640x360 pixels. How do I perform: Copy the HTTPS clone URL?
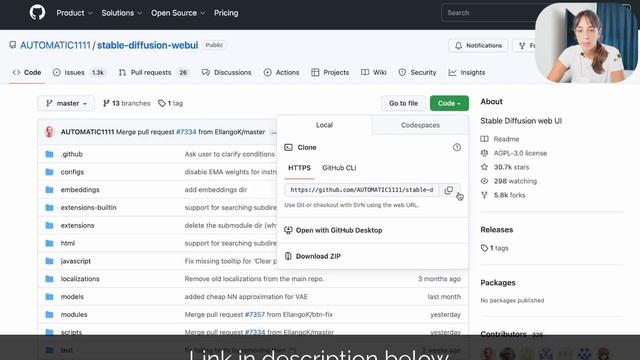pos(449,190)
